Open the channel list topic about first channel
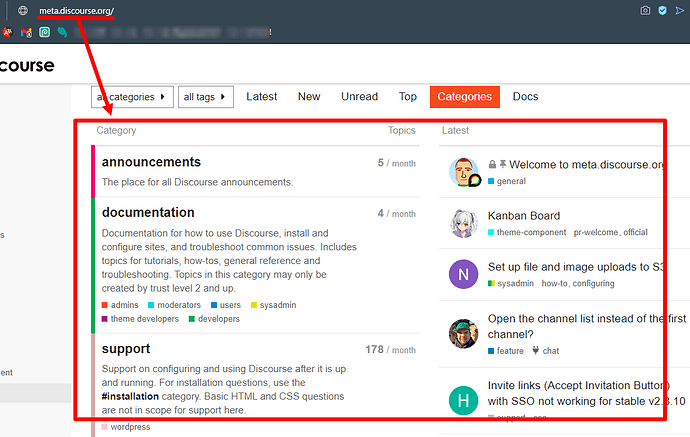This screenshot has width=690, height=437. tap(587, 326)
